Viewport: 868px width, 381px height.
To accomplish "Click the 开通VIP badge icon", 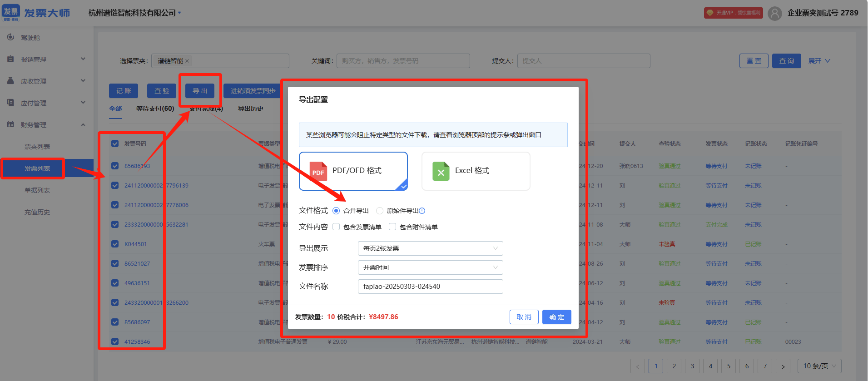I will coord(710,13).
